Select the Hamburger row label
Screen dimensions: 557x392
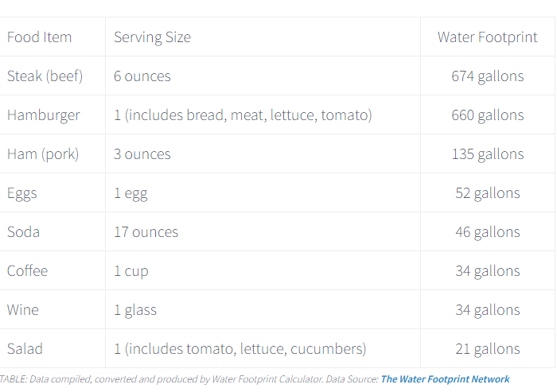[x=44, y=115]
